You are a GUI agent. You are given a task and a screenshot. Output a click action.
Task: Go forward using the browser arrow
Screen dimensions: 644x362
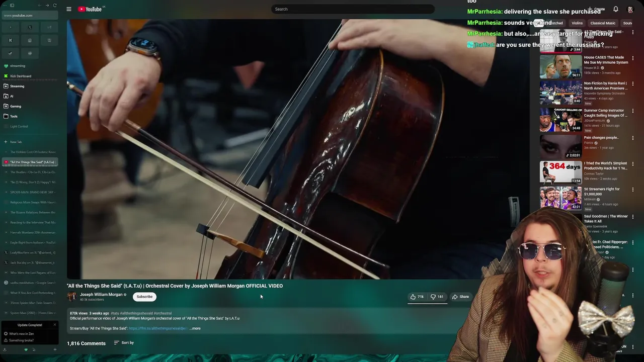[47, 6]
